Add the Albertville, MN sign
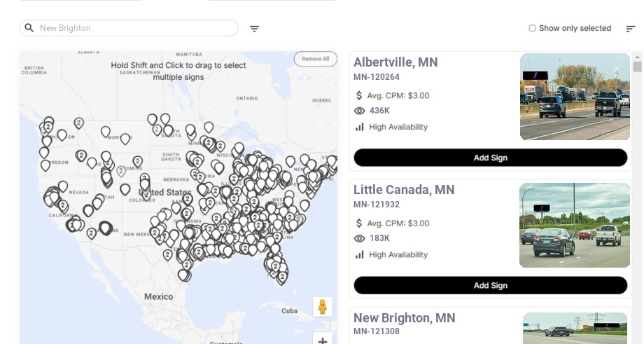This screenshot has height=344, width=644. [x=491, y=158]
